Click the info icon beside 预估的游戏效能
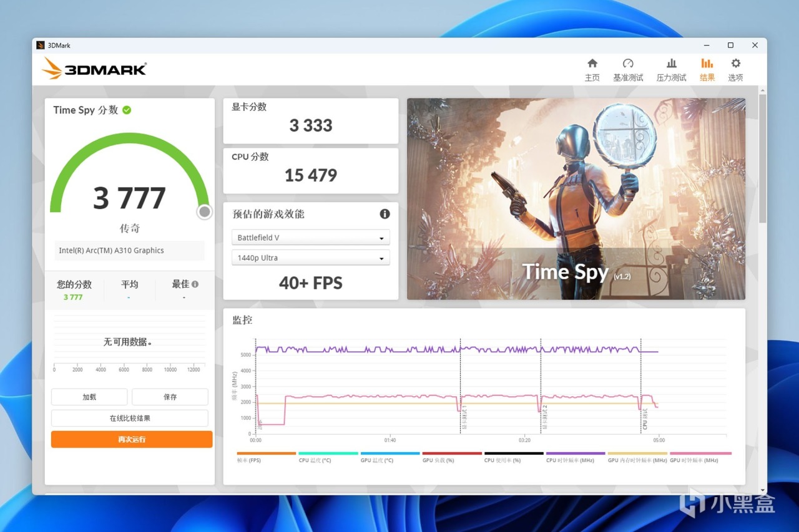 click(385, 214)
